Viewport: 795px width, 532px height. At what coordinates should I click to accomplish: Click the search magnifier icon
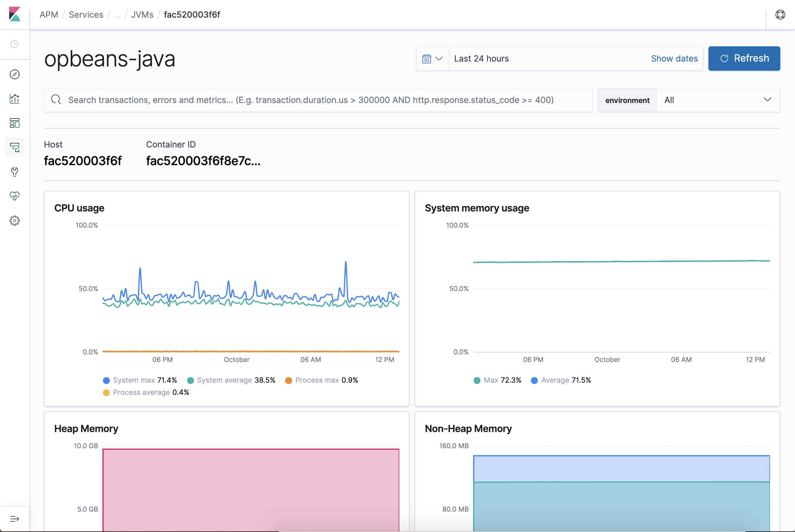56,100
